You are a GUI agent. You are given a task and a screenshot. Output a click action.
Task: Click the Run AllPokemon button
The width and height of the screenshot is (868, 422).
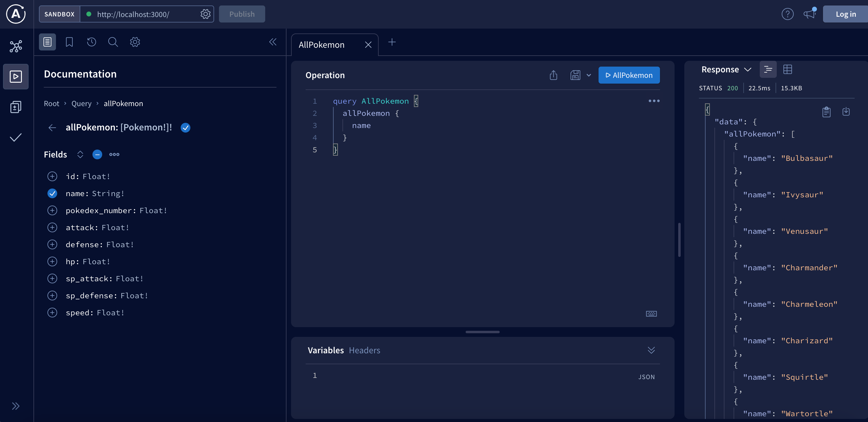pos(629,75)
